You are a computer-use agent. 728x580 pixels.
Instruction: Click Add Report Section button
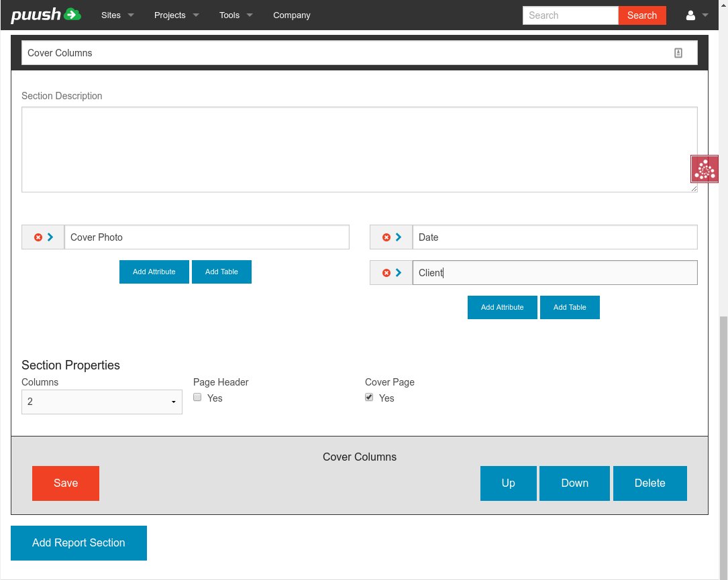pos(79,543)
